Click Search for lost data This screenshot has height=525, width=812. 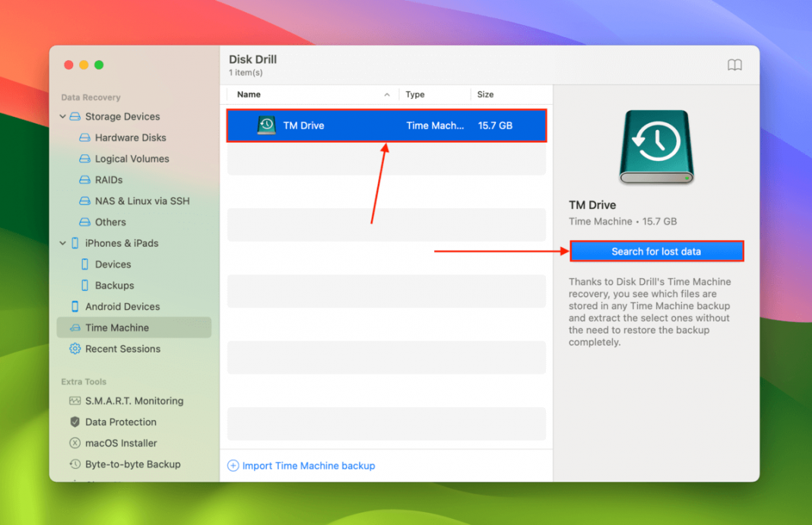(x=656, y=251)
